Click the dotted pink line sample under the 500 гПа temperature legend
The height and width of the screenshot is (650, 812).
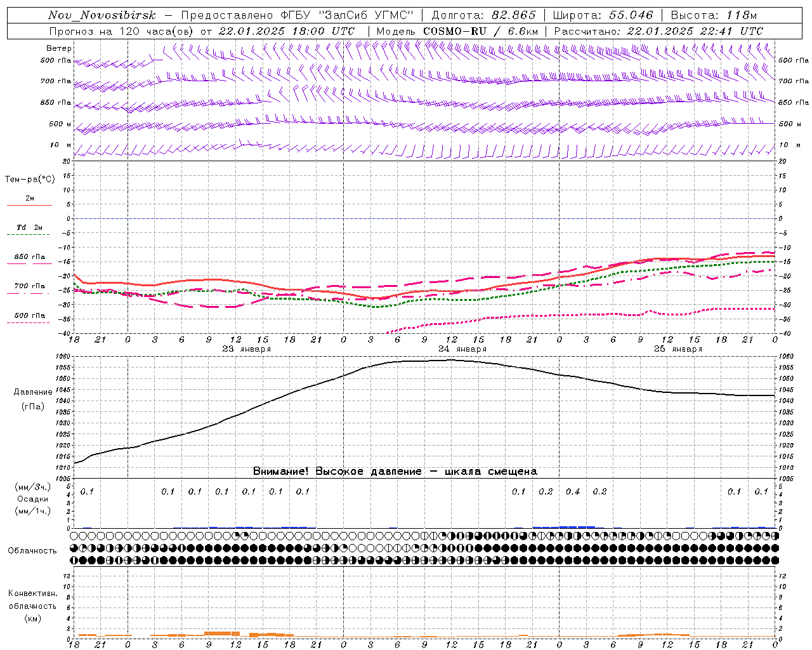(29, 323)
